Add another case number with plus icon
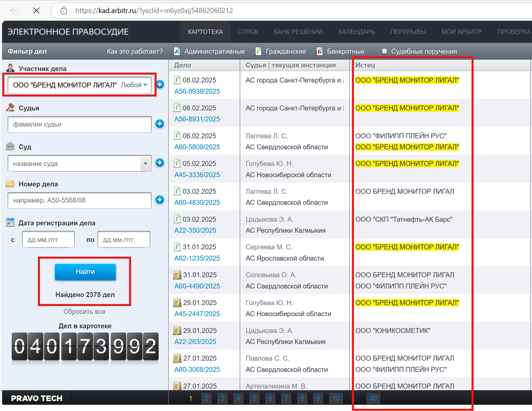Image resolution: width=532 pixels, height=411 pixels. point(160,200)
